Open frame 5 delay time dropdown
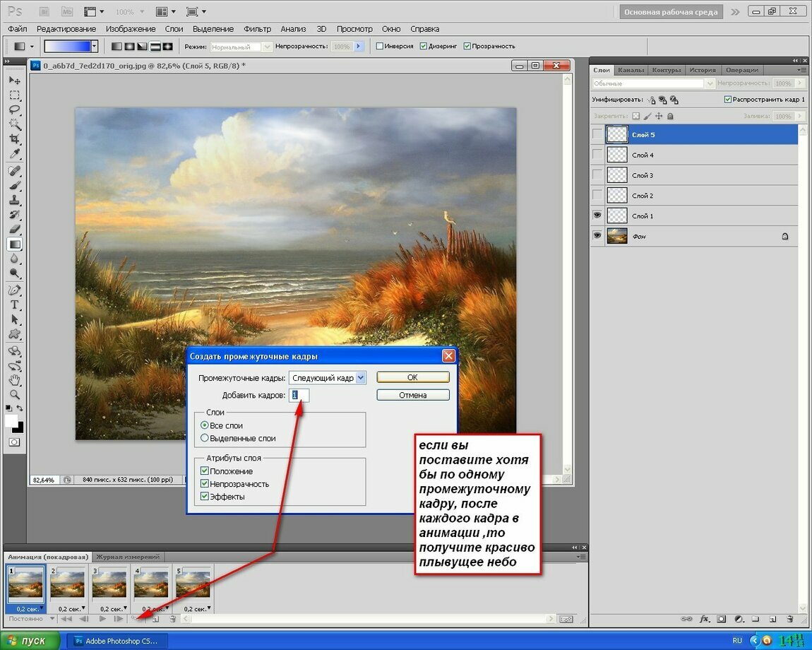The image size is (812, 650). (x=209, y=608)
